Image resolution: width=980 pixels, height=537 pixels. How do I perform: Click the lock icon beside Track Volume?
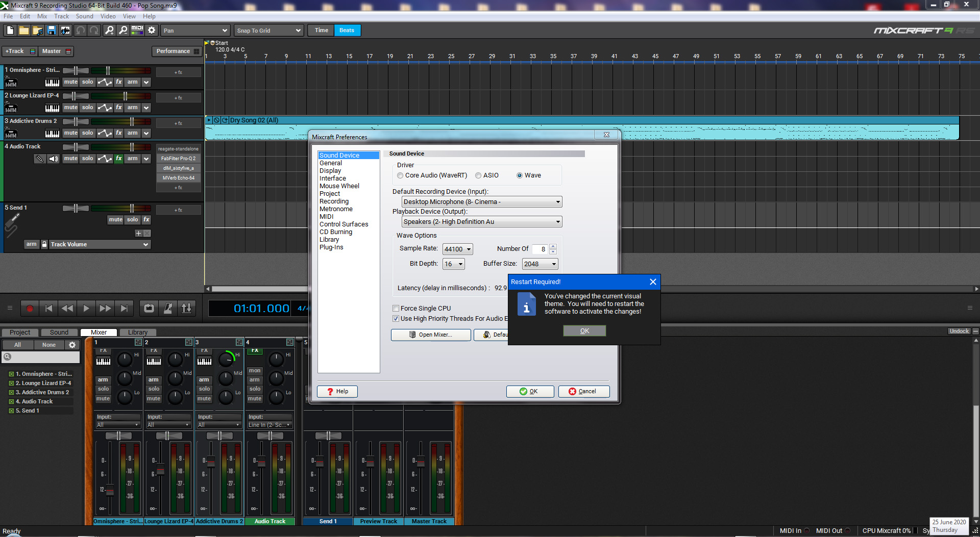(44, 244)
